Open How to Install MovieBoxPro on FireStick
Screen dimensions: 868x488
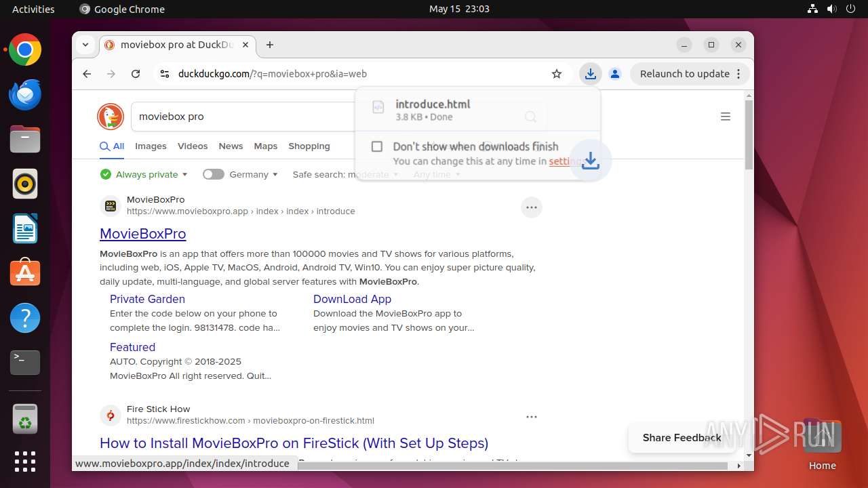pyautogui.click(x=294, y=443)
